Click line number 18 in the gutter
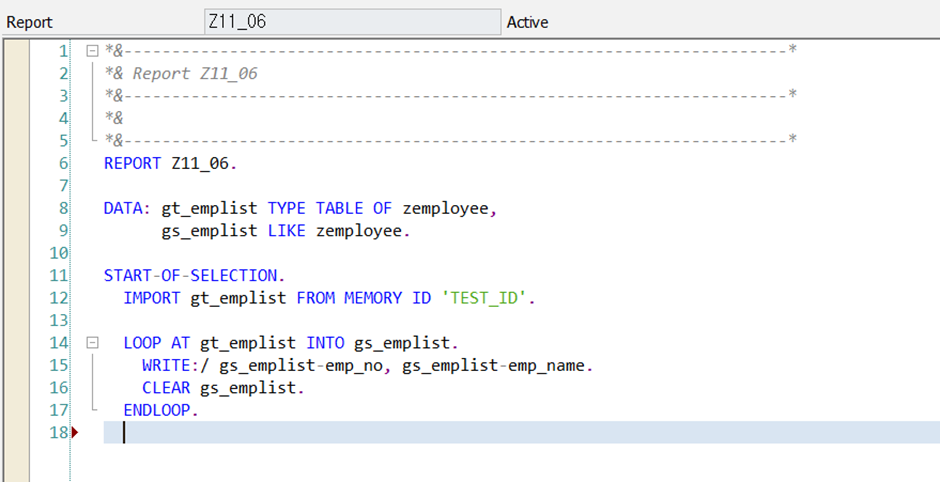The width and height of the screenshot is (940, 482). tap(59, 432)
